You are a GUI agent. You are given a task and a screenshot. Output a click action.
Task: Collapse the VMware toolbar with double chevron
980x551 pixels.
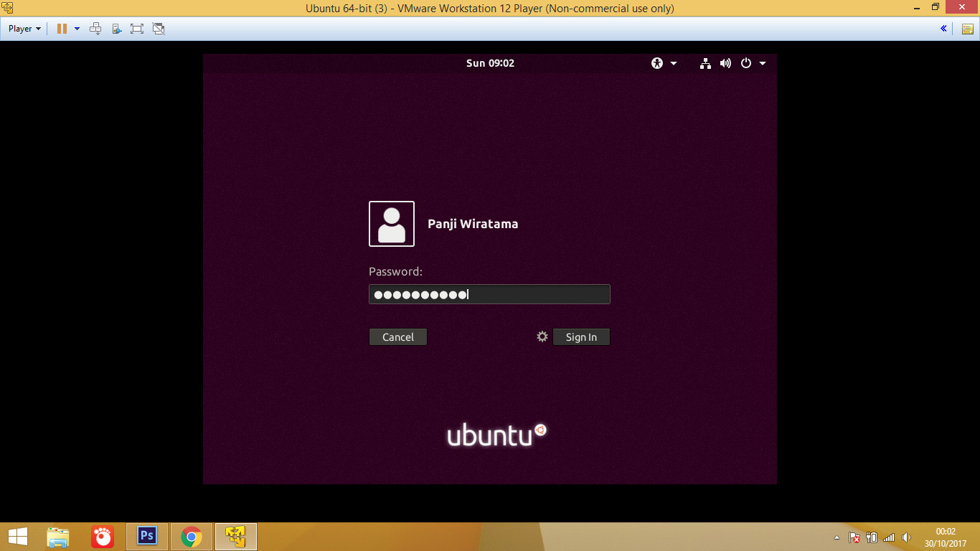(x=944, y=29)
